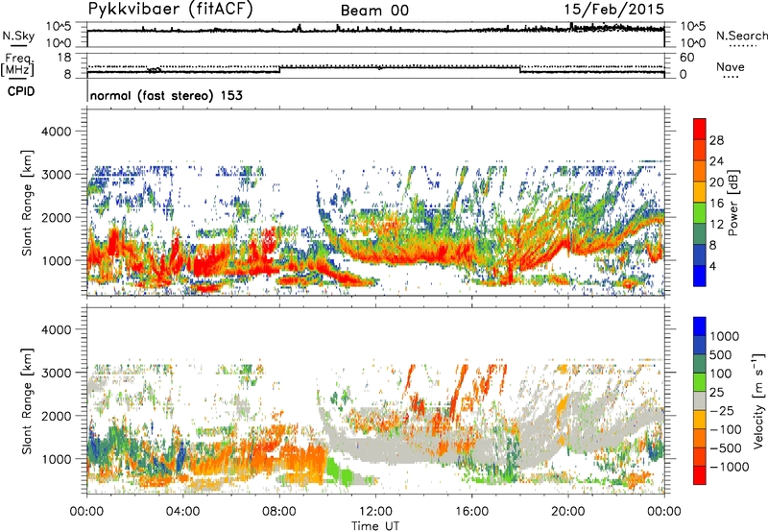768x532 pixels.
Task: Click the N.Search legend label
Action: coord(742,36)
